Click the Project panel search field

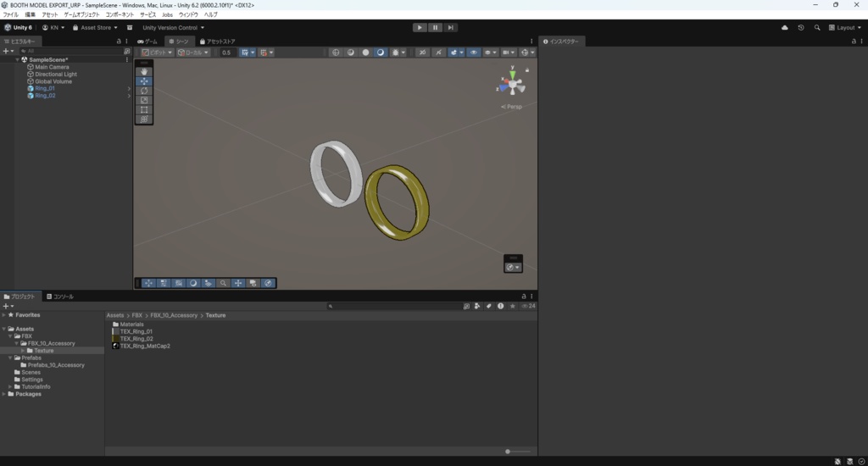(395, 306)
